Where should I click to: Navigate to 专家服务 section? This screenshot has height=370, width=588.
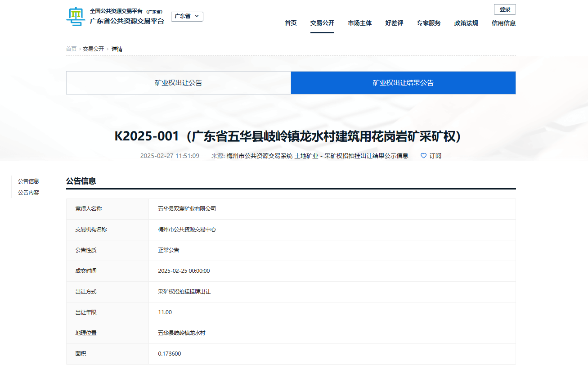pyautogui.click(x=428, y=23)
